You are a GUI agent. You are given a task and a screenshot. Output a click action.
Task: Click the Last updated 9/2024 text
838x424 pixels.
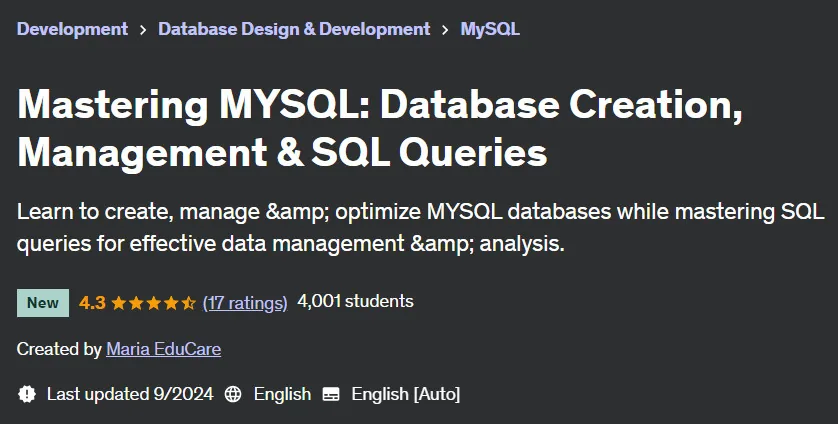click(130, 395)
